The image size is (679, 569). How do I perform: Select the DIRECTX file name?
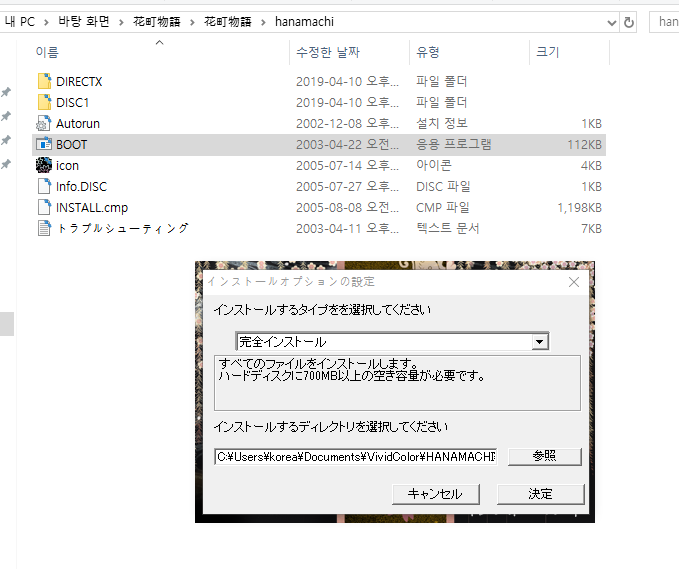79,81
